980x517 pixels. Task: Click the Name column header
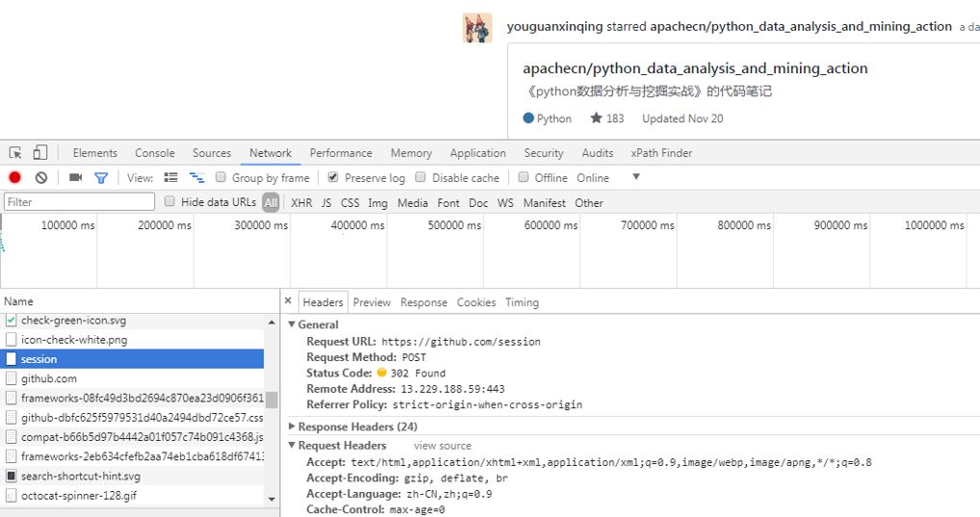click(x=140, y=301)
